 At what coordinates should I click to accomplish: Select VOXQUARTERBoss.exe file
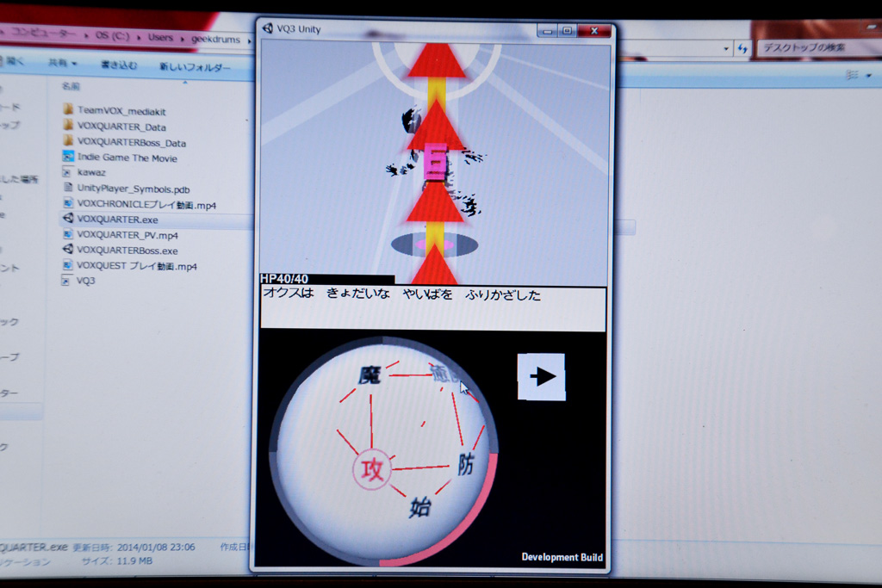(121, 250)
